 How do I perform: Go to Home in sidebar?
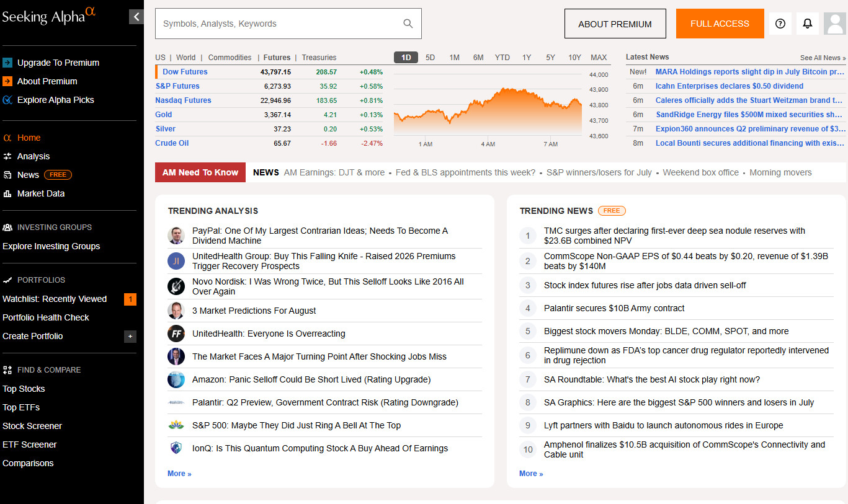29,138
